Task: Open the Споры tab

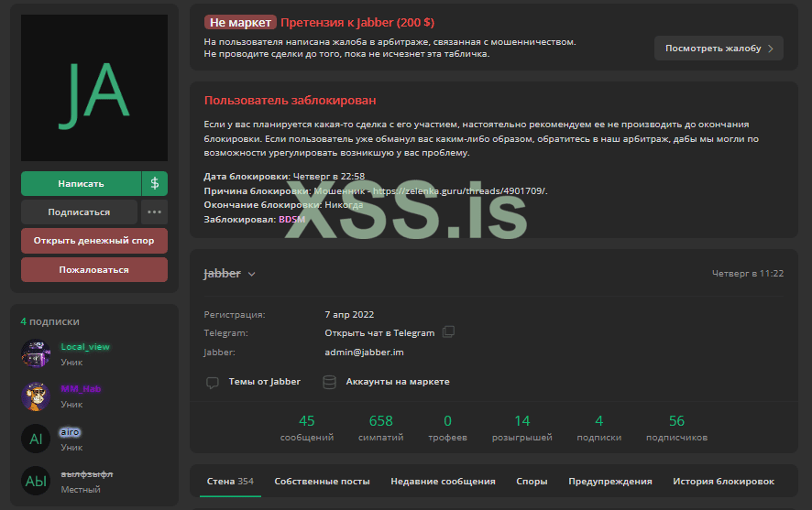Action: [x=532, y=481]
